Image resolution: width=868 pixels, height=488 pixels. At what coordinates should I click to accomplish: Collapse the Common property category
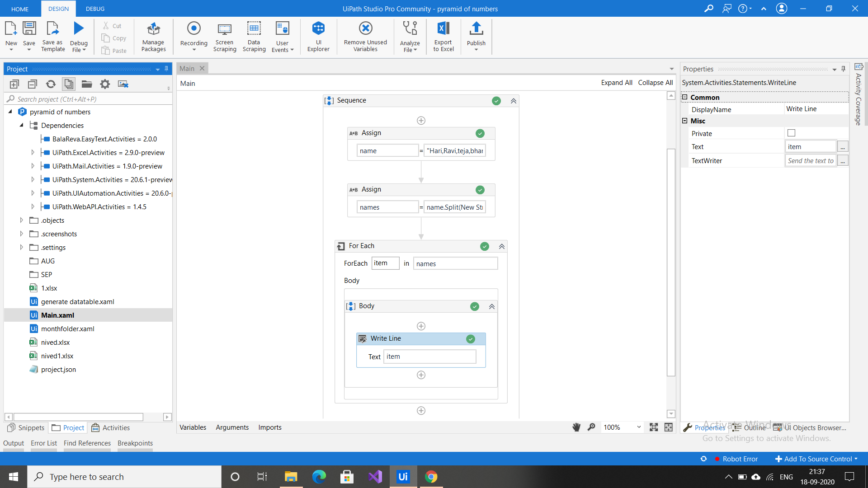[684, 97]
